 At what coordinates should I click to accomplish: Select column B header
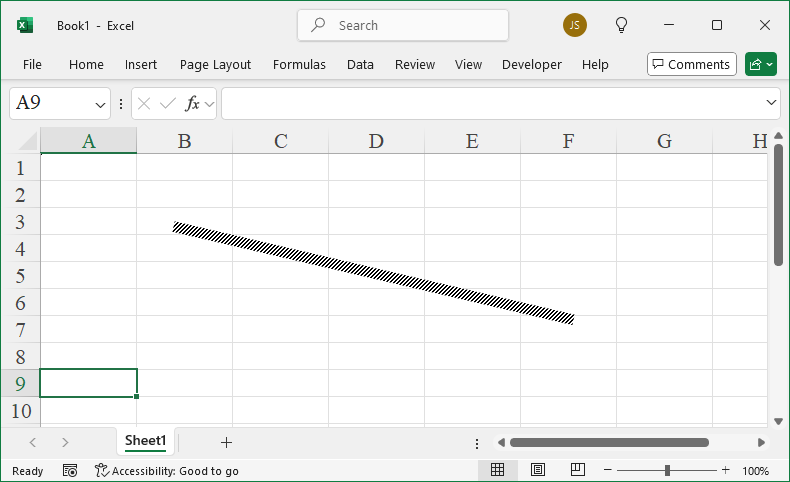pyautogui.click(x=184, y=141)
